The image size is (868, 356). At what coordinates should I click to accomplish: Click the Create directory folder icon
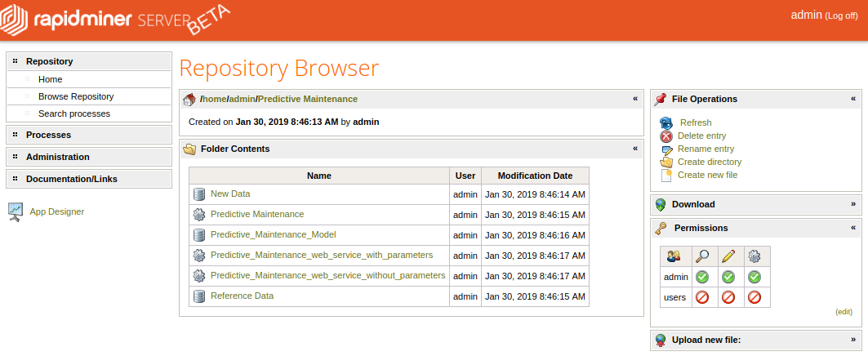(666, 162)
